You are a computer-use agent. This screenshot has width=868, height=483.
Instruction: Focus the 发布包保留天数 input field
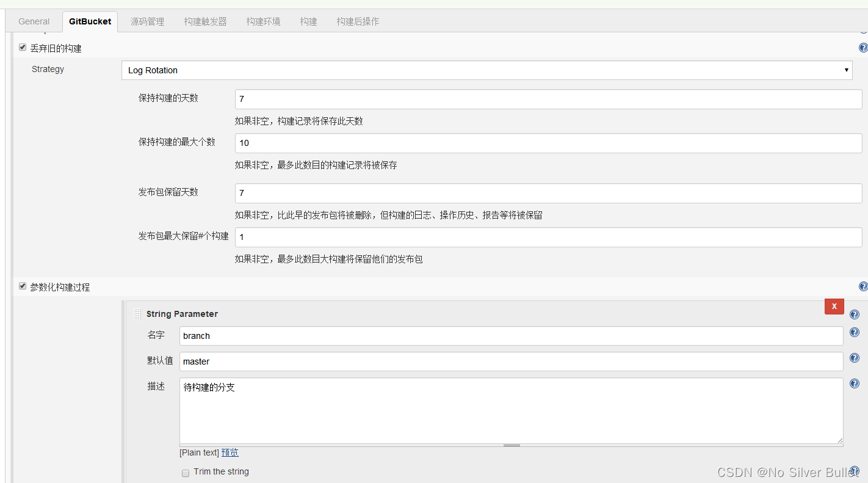pyautogui.click(x=548, y=193)
